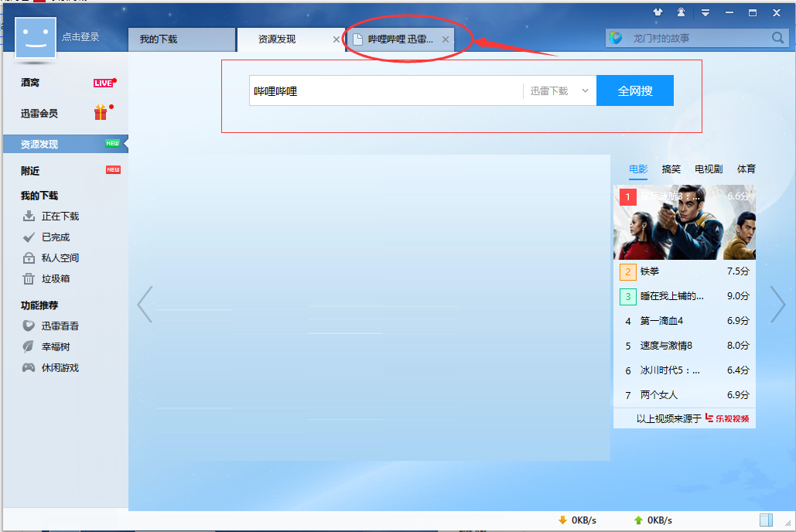
Task: Switch to 我的下载 tab
Action: (x=182, y=39)
